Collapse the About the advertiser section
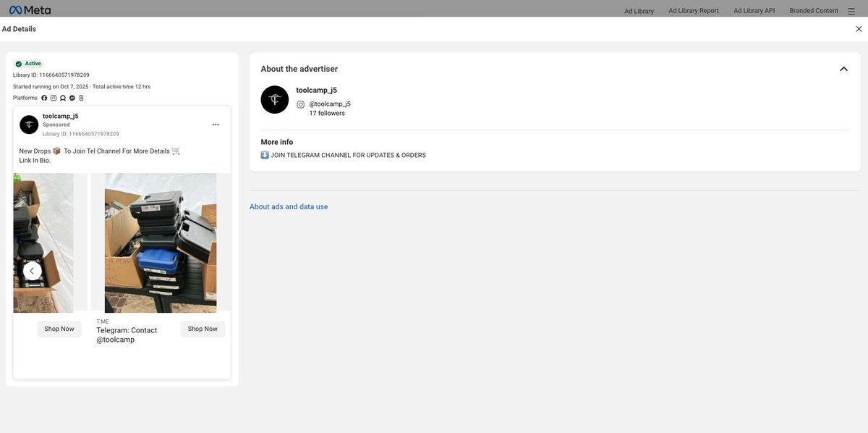868x433 pixels. click(843, 69)
